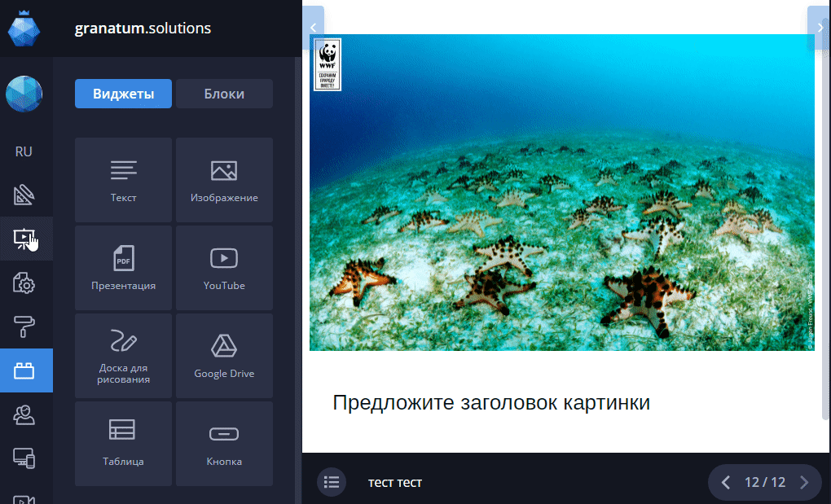This screenshot has width=831, height=504.
Task: Add the Текст widget
Action: [x=123, y=180]
